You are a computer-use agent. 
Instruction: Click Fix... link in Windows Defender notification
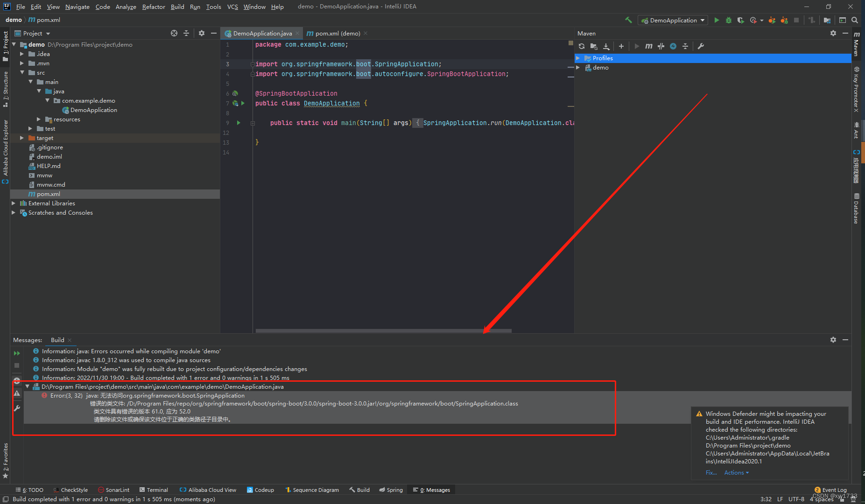point(711,473)
